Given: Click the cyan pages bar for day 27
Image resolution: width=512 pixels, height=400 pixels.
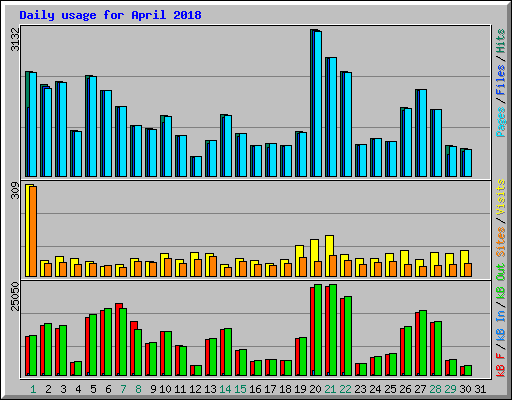Looking at the screenshot, I should [x=423, y=133].
